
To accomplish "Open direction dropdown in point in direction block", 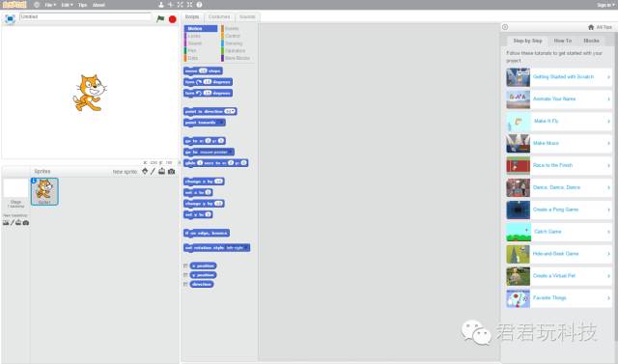I will pyautogui.click(x=234, y=111).
